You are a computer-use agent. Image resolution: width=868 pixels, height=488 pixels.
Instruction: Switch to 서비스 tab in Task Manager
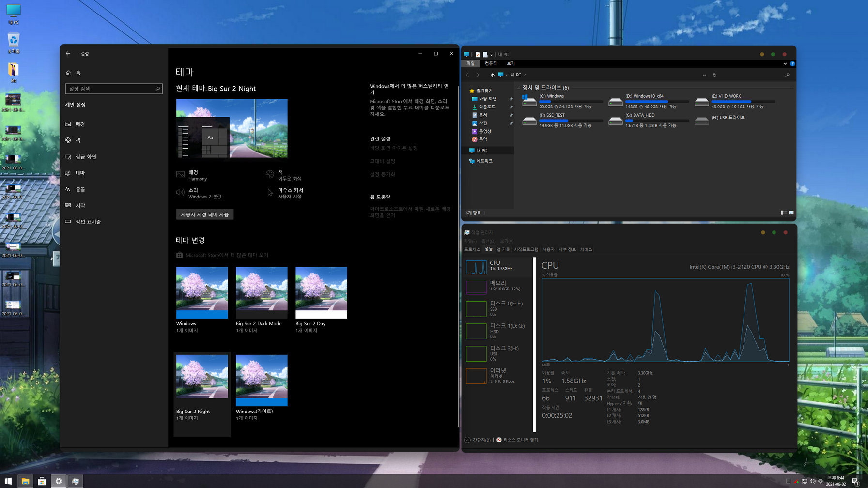point(586,250)
